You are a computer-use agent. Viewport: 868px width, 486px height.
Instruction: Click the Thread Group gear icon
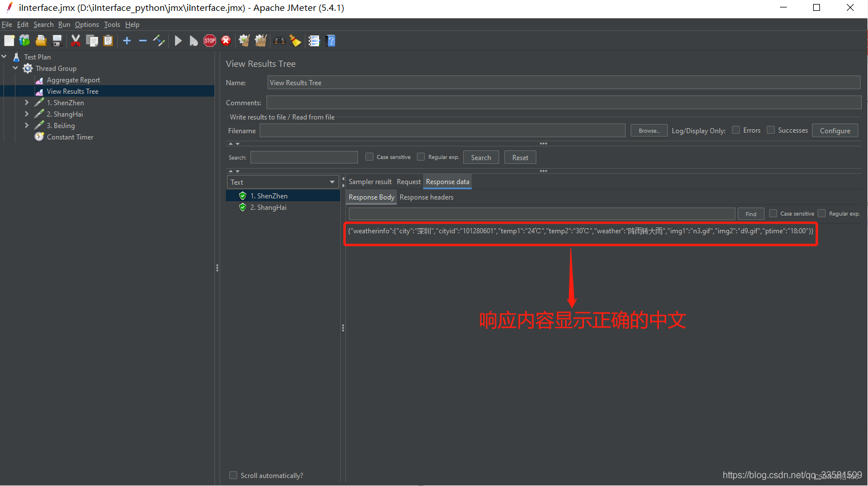27,68
